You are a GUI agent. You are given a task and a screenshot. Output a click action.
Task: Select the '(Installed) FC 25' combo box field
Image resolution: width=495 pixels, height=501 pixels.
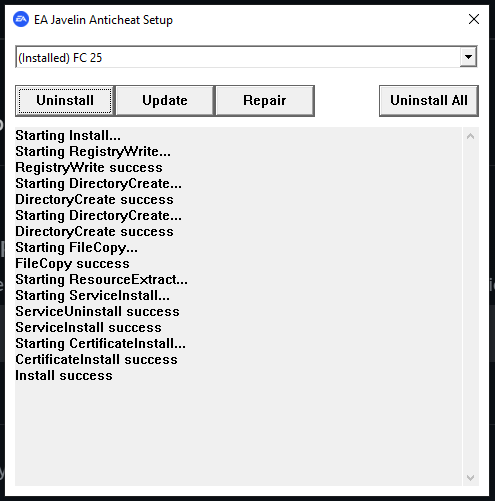pyautogui.click(x=246, y=57)
